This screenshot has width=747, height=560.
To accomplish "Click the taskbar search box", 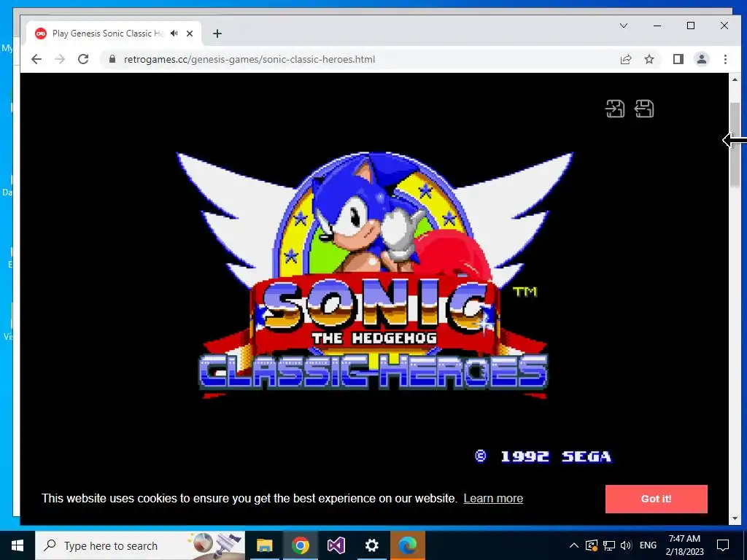I will 140,545.
